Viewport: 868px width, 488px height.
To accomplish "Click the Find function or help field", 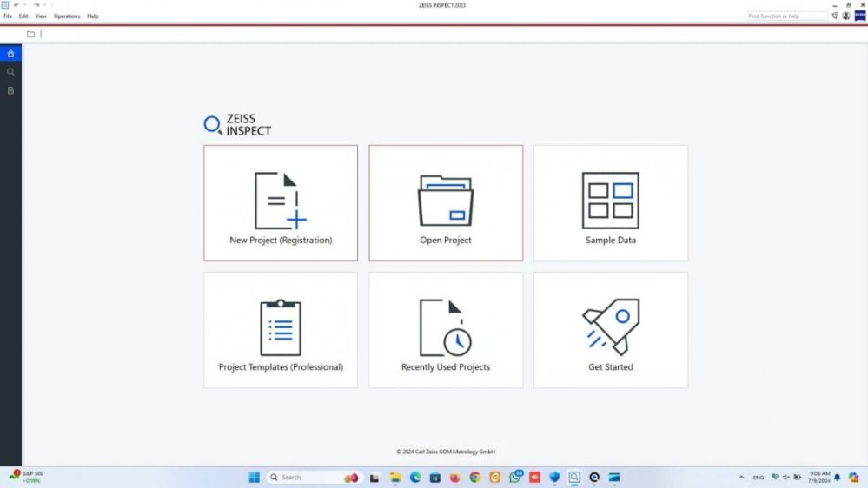I will tap(786, 16).
